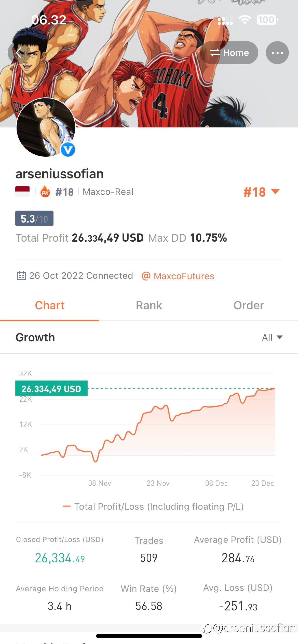Viewport: 298px width, 644px height.
Task: Tap the Indonesia flag icon
Action: (22, 192)
